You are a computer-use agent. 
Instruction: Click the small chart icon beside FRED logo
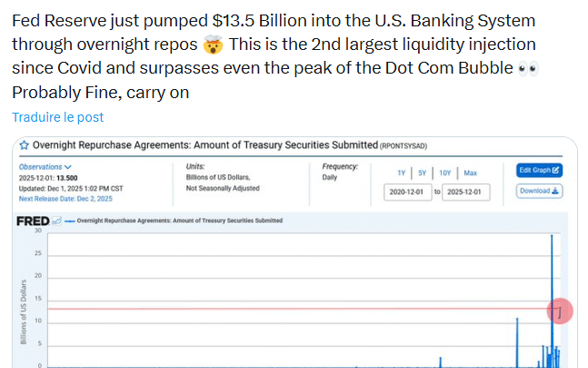coord(56,221)
